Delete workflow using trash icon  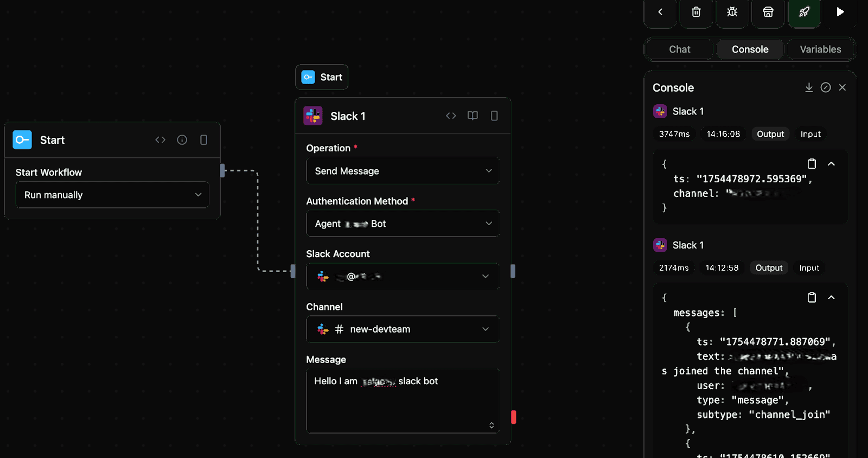pos(696,12)
